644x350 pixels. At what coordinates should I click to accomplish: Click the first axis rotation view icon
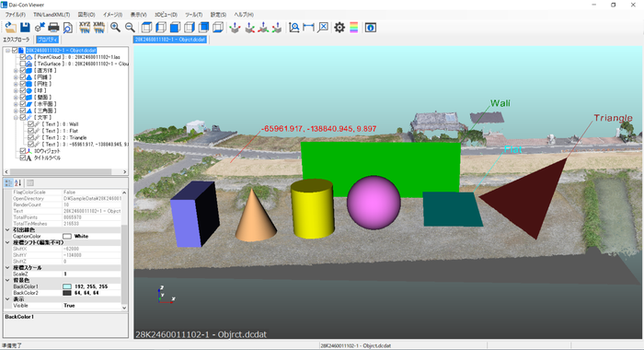[235, 28]
